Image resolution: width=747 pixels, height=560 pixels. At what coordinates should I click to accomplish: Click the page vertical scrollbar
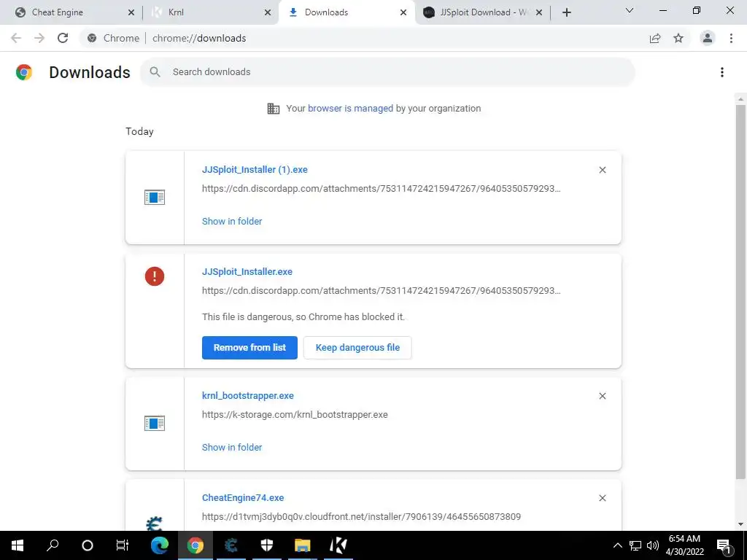(x=740, y=292)
